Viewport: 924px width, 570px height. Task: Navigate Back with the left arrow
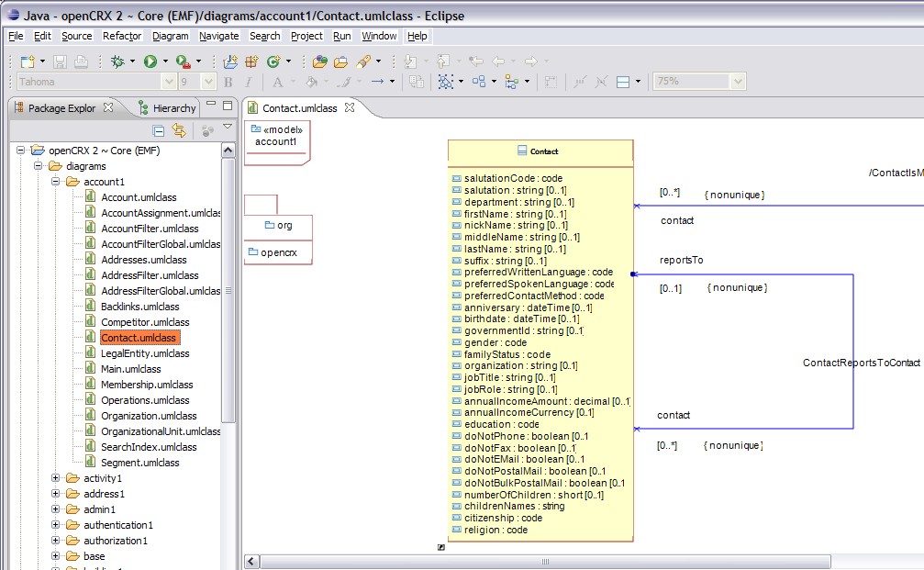coord(498,61)
